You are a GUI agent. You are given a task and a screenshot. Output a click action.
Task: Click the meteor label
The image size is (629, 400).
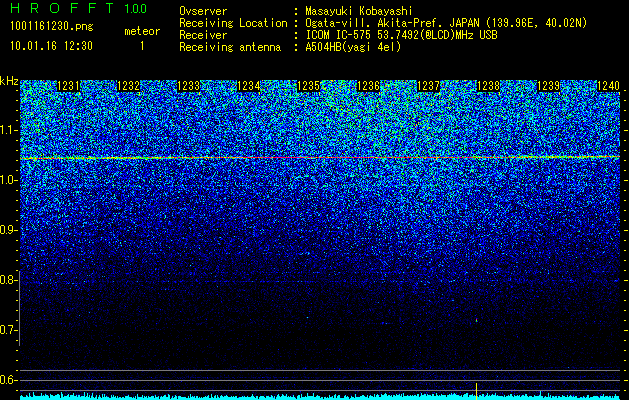[x=142, y=31]
